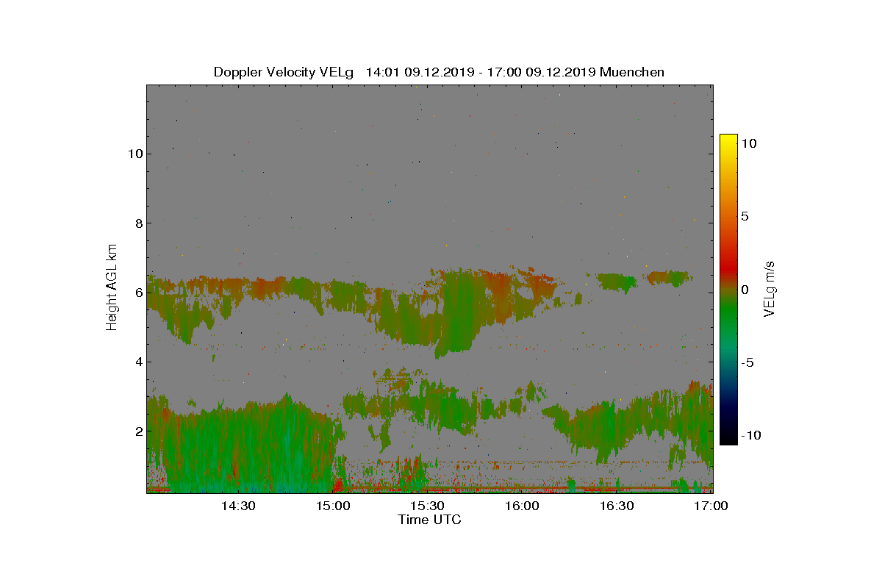Click the 15:00 time tick label
Viewport: 882px width, 588px height.
point(333,506)
